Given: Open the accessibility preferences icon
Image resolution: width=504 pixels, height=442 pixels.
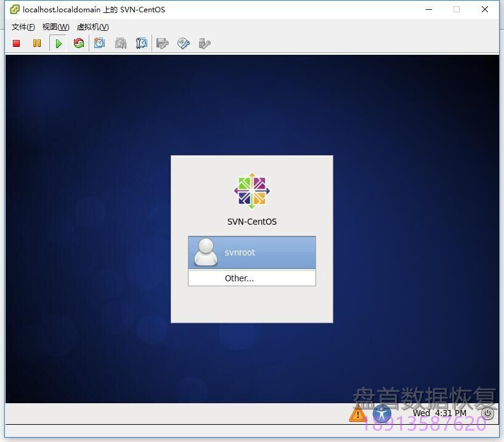Looking at the screenshot, I should [382, 413].
